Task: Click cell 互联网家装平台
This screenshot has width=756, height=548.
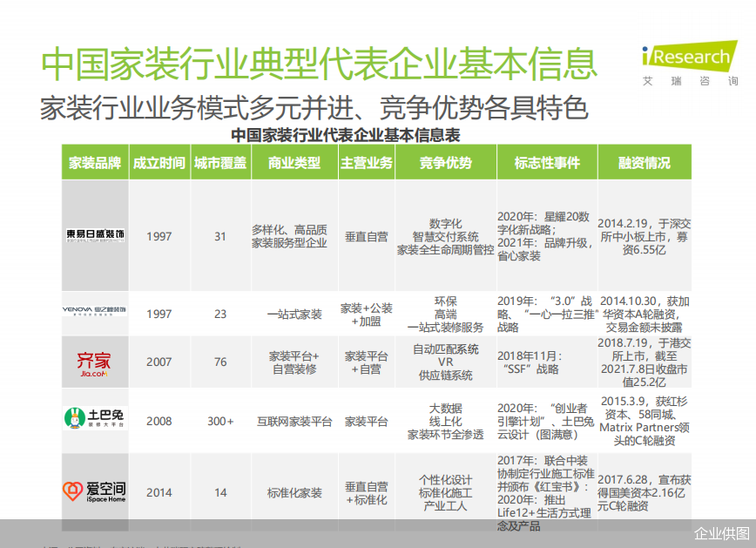Action: click(294, 422)
